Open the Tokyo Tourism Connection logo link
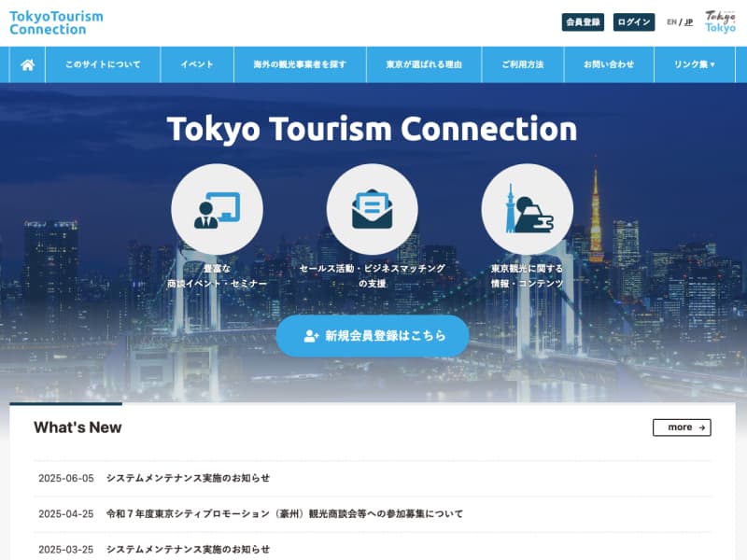Image resolution: width=747 pixels, height=560 pixels. 56,22
